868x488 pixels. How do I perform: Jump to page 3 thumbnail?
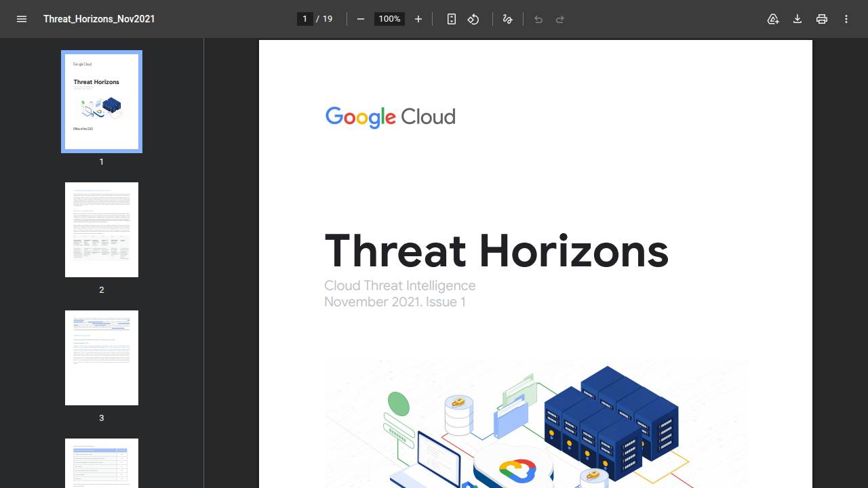[102, 358]
